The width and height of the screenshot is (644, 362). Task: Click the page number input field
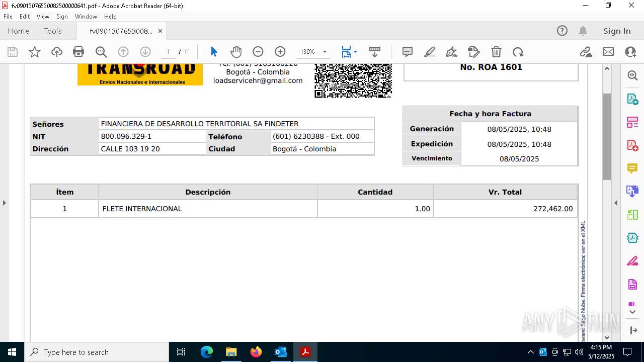click(168, 52)
